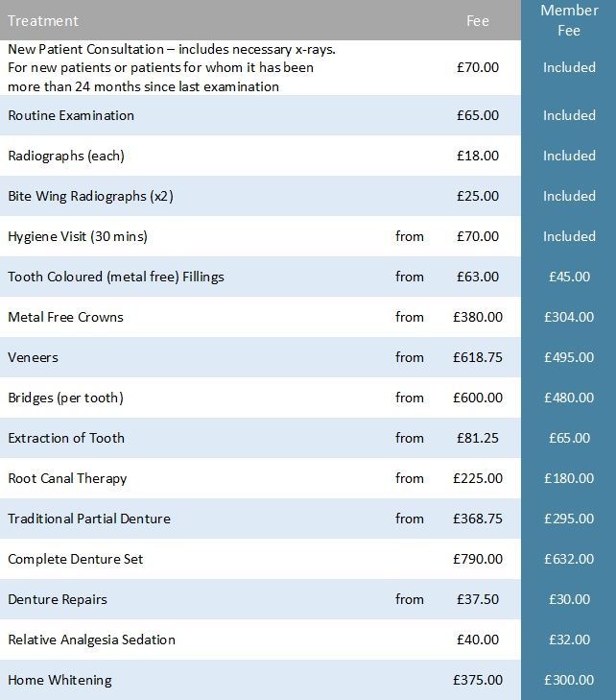Select the New Patient Consultation description
This screenshot has width=616, height=700.
tap(171, 67)
